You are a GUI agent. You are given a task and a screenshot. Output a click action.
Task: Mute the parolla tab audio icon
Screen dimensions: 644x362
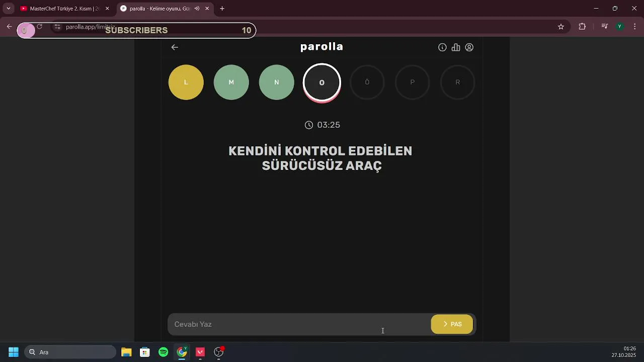click(x=197, y=9)
